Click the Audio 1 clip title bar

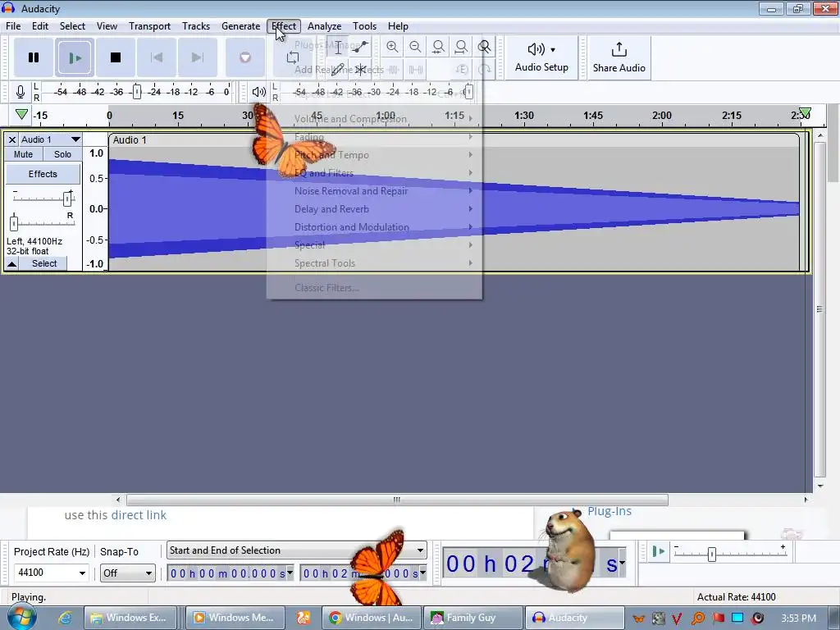(453, 139)
